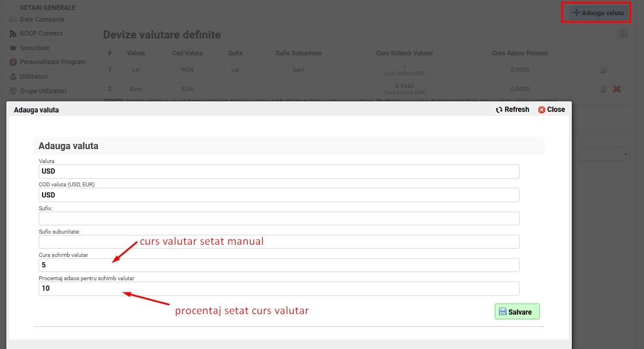Save the currency with Salvare button
Screen dimensions: 644x349
[517, 312]
